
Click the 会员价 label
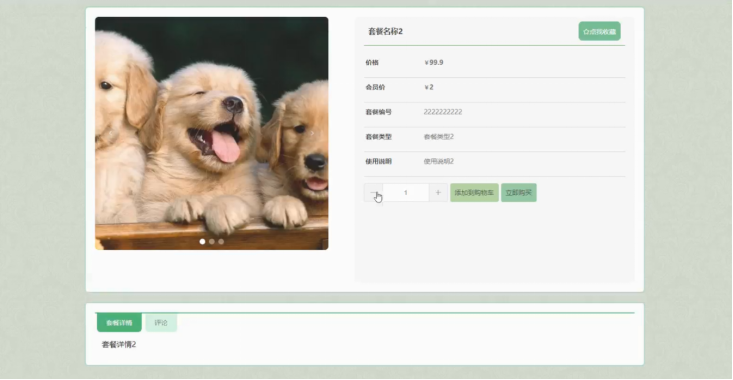click(x=375, y=87)
